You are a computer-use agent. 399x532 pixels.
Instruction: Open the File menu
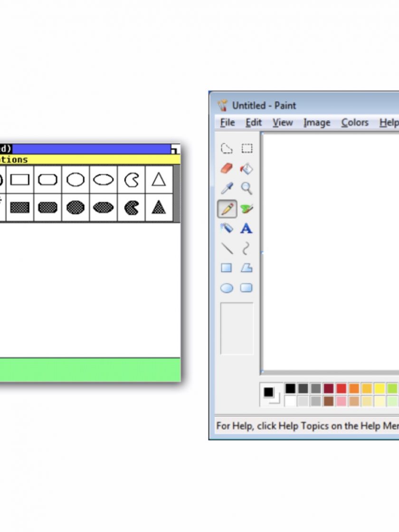(228, 123)
